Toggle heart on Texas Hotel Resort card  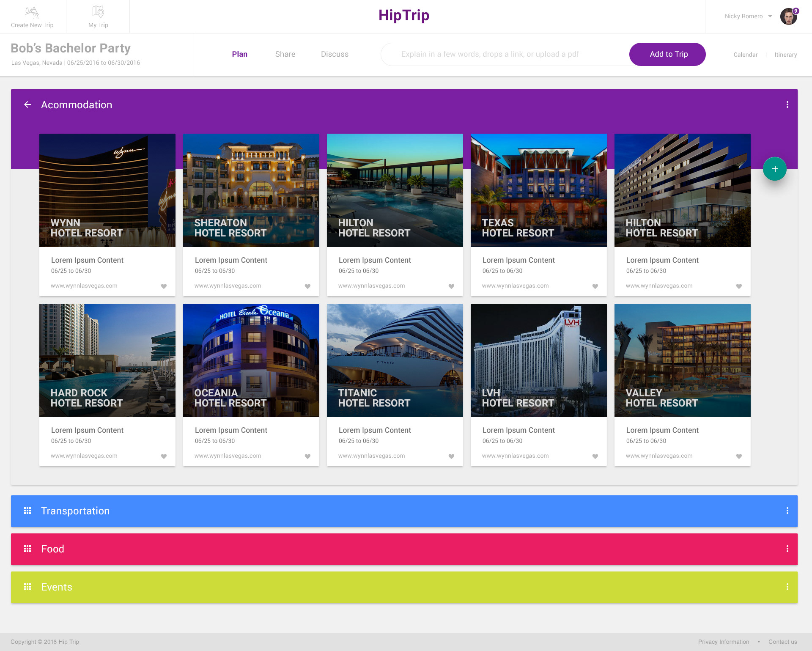pos(595,286)
